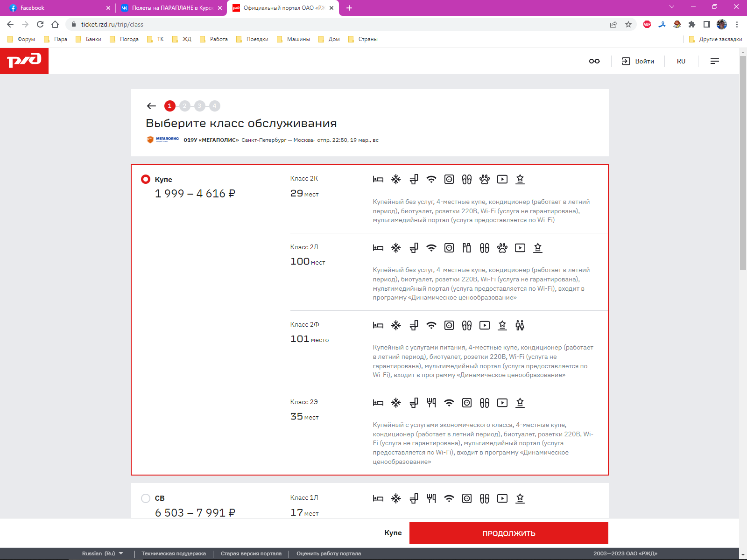Switch to the Полеты на ПАРАПЛАНЕ tab
The height and width of the screenshot is (560, 747).
170,8
